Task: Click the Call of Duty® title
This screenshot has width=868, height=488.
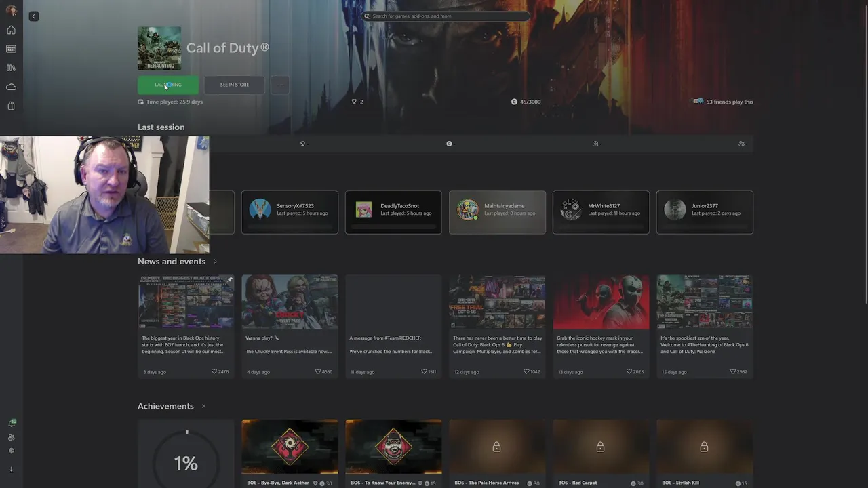Action: [x=228, y=48]
